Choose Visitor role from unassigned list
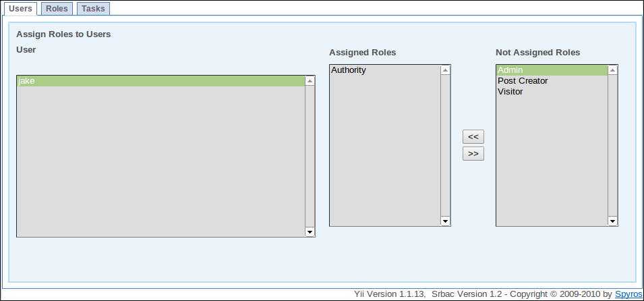644x301 pixels. (x=552, y=91)
